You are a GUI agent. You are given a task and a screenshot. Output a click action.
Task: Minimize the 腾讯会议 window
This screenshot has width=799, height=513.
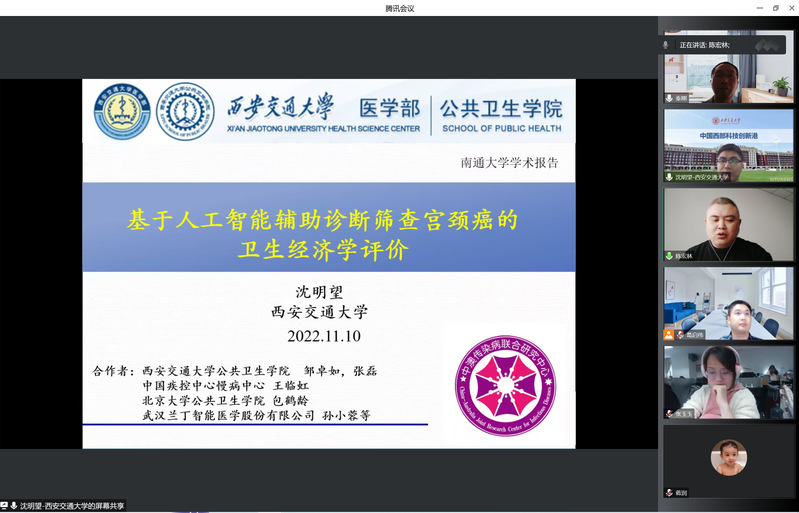[759, 8]
